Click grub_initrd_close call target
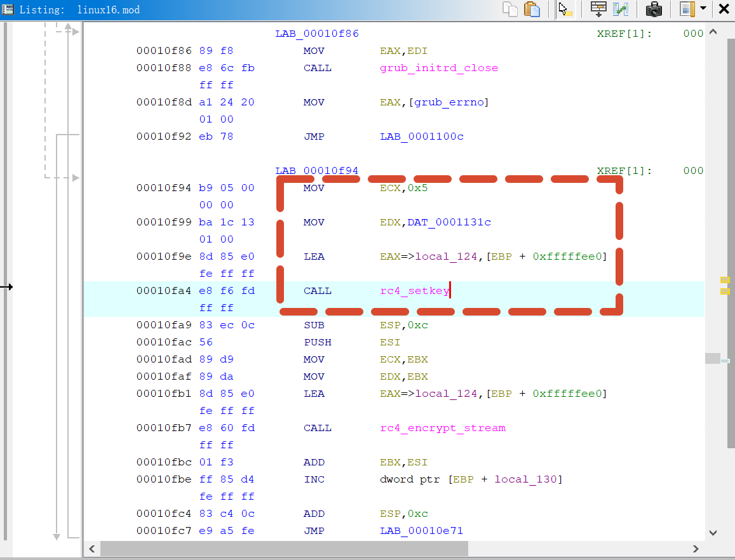735x560 pixels. tap(439, 68)
